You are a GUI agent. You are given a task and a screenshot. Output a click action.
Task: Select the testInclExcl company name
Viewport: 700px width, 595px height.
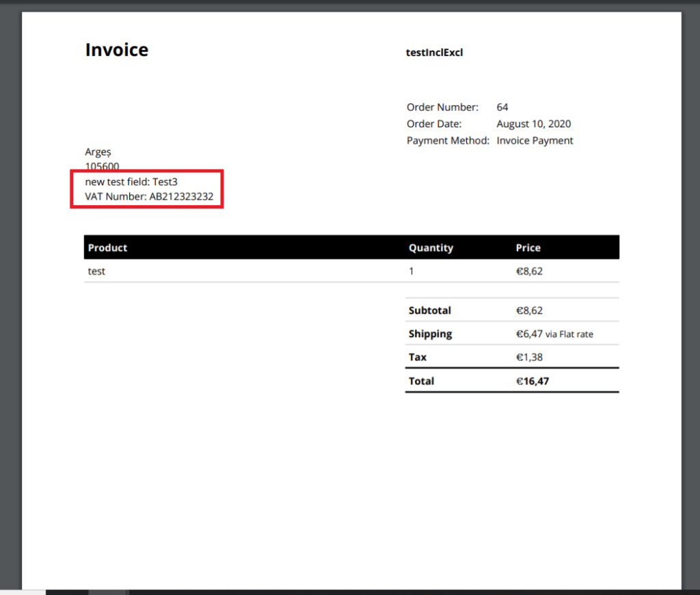click(x=434, y=52)
